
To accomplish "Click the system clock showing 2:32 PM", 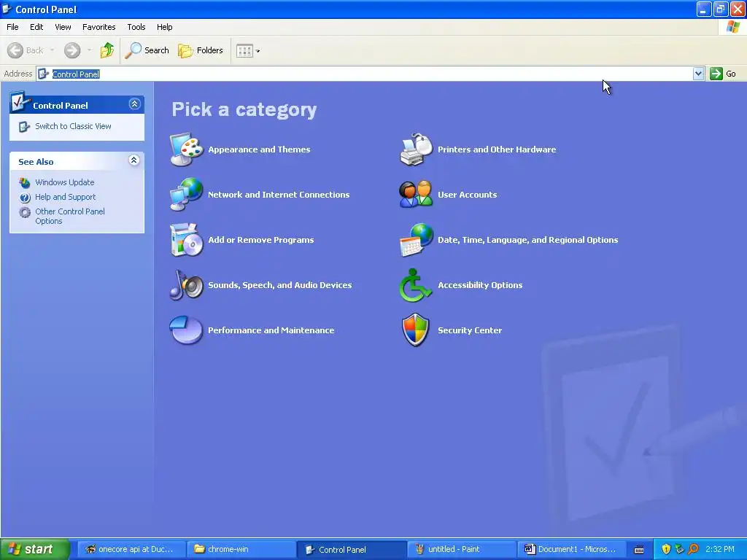I will pos(720,550).
